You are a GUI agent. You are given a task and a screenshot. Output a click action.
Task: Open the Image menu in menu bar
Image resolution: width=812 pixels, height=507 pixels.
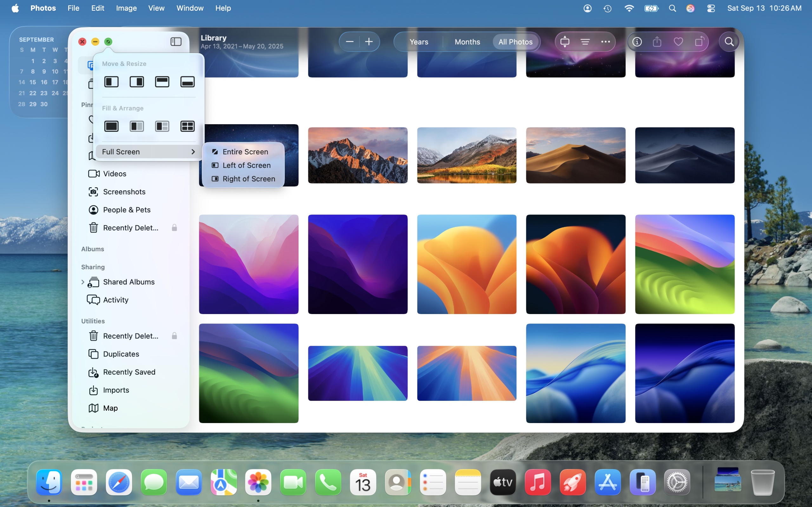(x=126, y=8)
